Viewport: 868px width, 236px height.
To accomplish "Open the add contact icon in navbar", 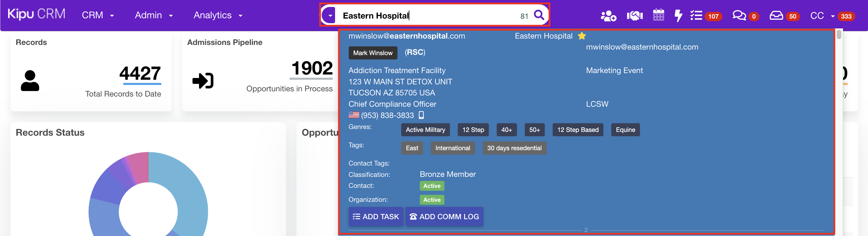I will tap(608, 16).
